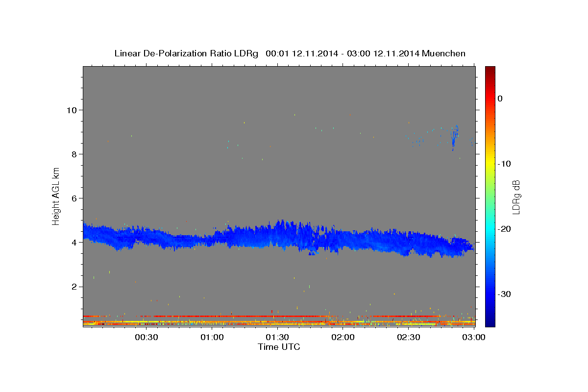
Task: Click the colorbar value -10 label
Action: 504,164
